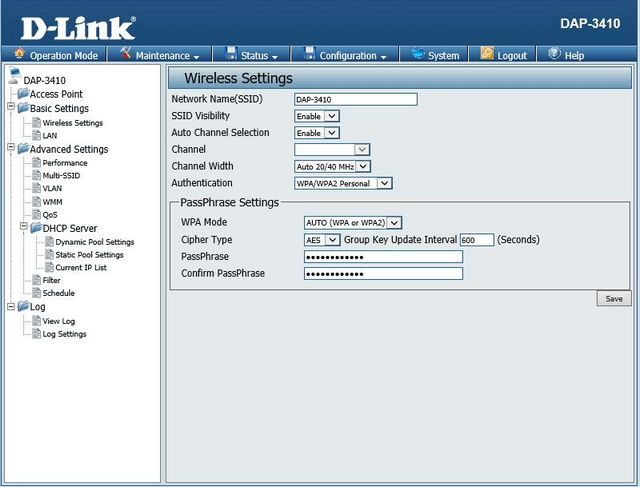Viewport: 640px width, 487px height.
Task: Open the SSID Visibility dropdown
Action: pyautogui.click(x=317, y=116)
